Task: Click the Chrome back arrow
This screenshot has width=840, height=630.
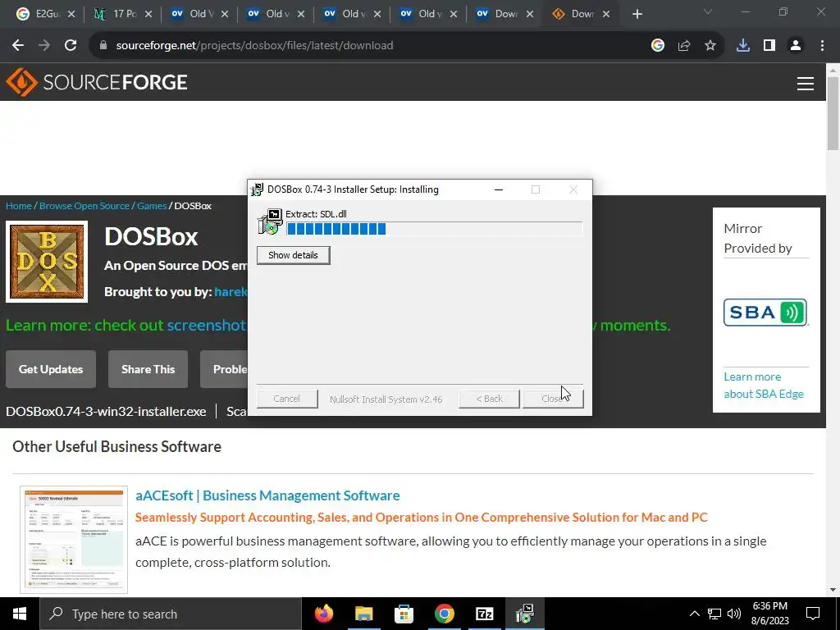Action: (x=18, y=46)
